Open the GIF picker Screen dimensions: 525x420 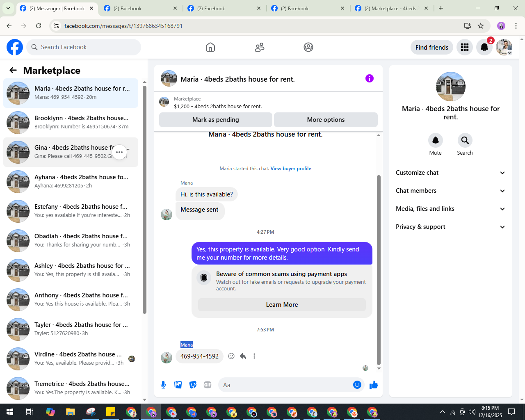click(x=208, y=385)
